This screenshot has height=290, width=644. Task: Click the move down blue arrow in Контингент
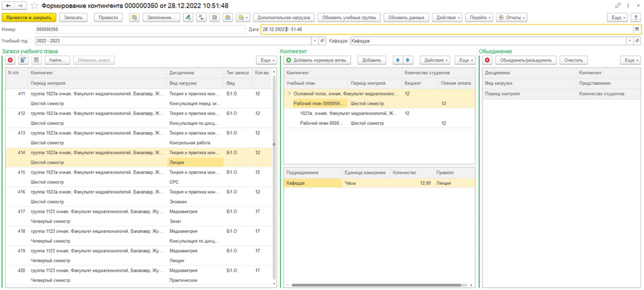[x=408, y=60]
